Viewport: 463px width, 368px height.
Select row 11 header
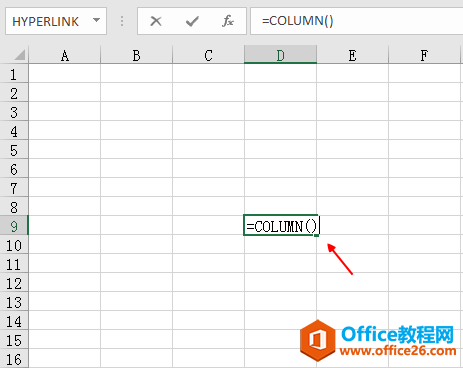(14, 264)
